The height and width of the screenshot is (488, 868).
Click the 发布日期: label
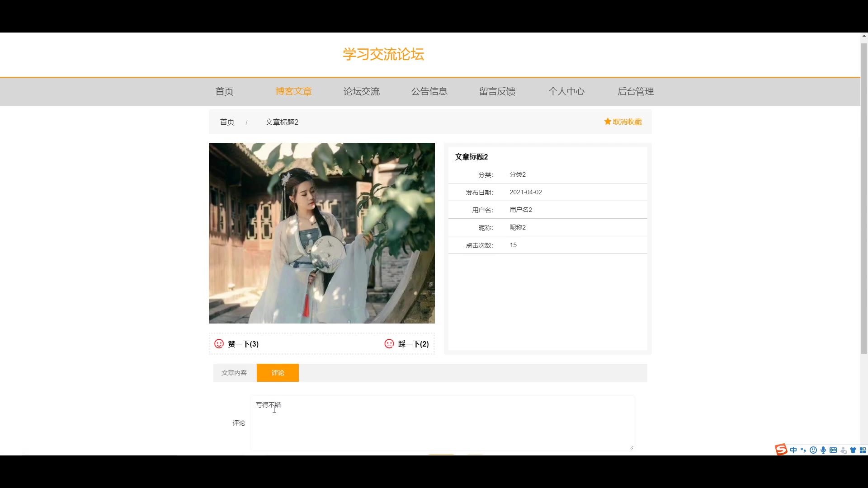tap(480, 192)
